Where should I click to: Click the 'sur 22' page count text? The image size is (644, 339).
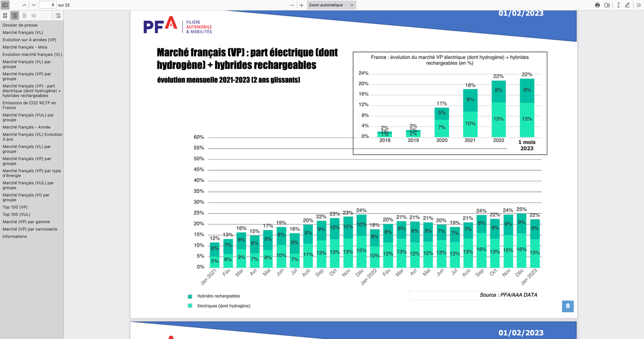64,5
